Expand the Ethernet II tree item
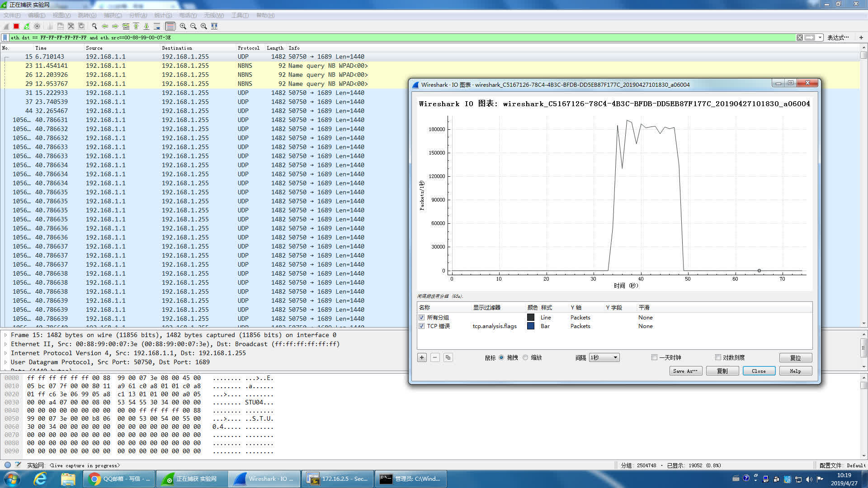Image resolution: width=868 pixels, height=488 pixels. click(5, 344)
